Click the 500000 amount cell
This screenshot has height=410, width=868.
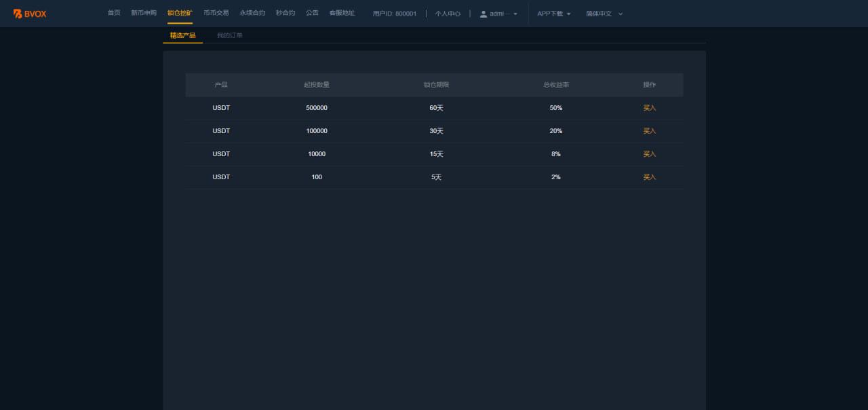[317, 108]
